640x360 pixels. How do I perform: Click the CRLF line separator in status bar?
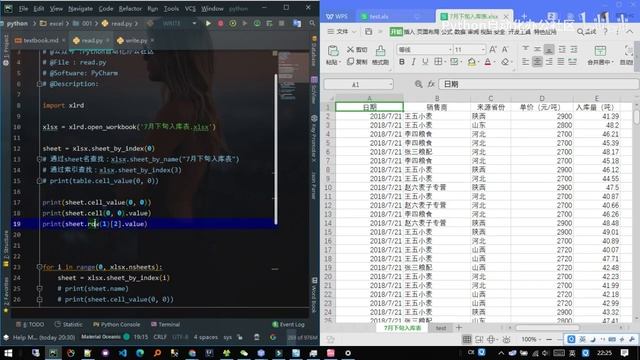coord(160,337)
